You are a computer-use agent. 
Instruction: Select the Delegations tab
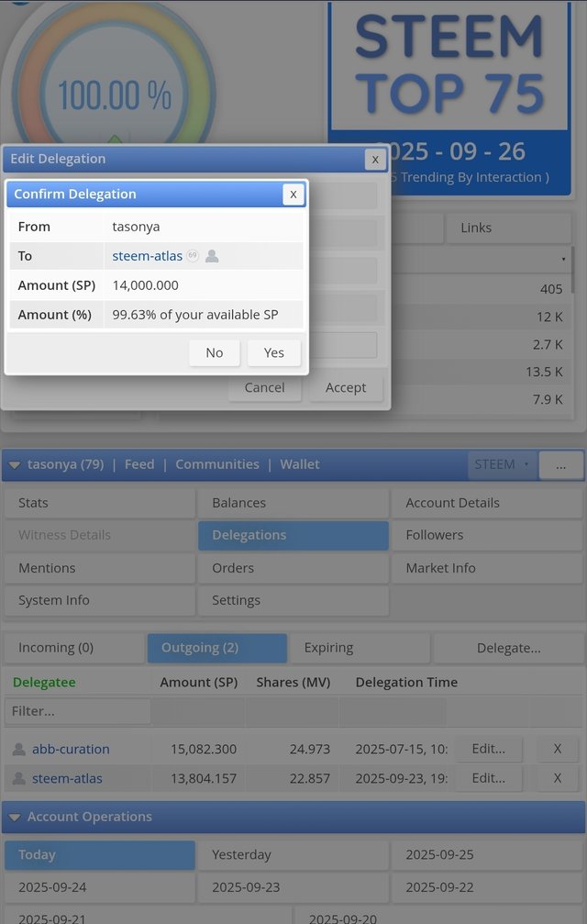click(293, 535)
